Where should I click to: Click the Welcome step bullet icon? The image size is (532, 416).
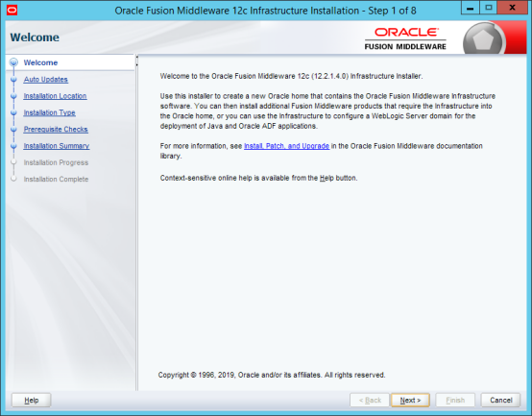pos(13,62)
